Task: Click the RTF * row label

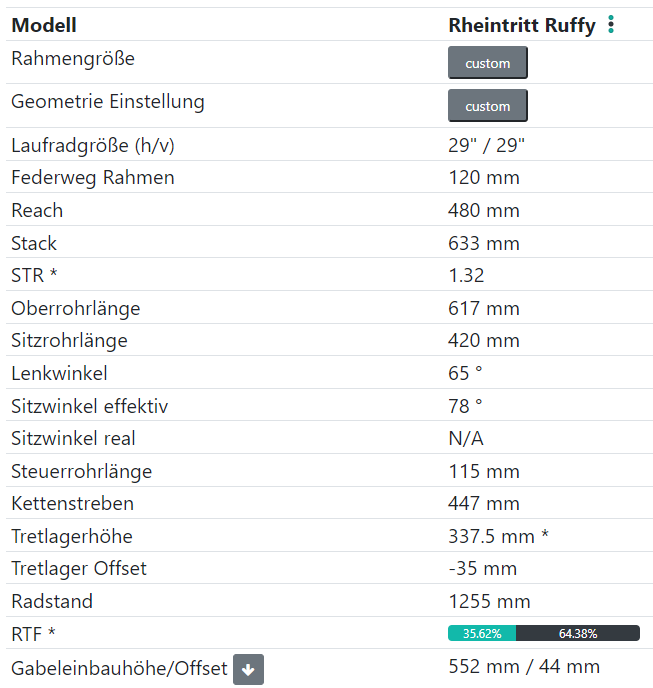Action: pyautogui.click(x=34, y=634)
